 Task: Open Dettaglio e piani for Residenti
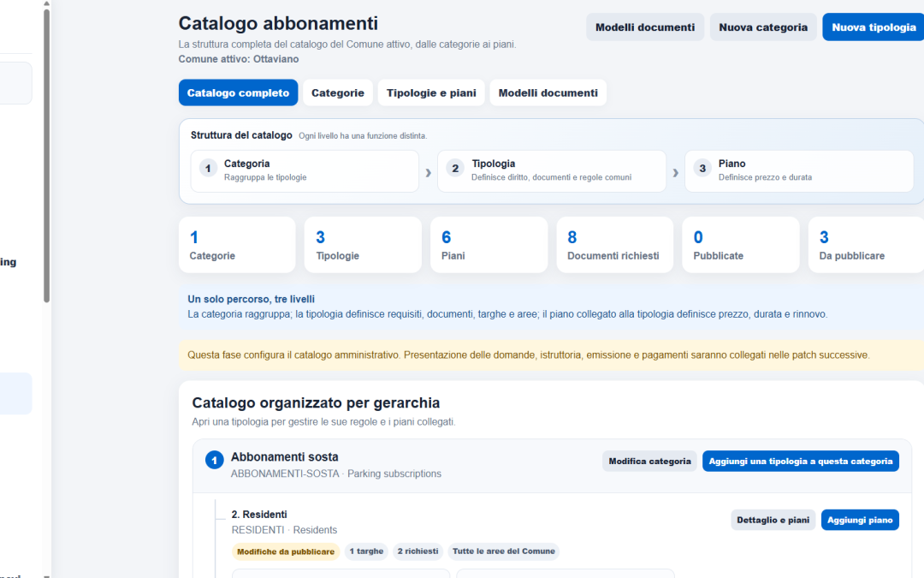tap(773, 520)
